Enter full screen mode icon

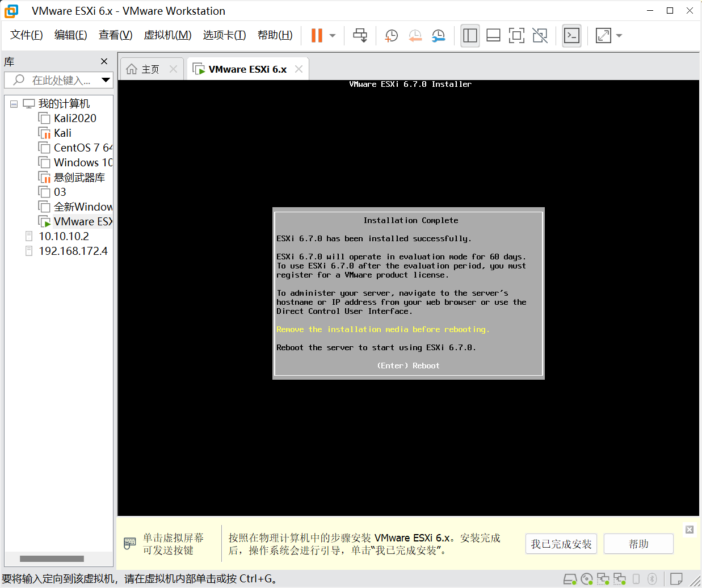(x=516, y=35)
